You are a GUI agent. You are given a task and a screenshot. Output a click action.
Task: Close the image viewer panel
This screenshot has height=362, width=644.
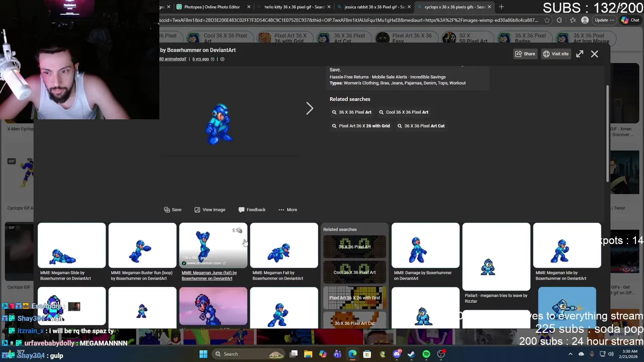(x=595, y=54)
